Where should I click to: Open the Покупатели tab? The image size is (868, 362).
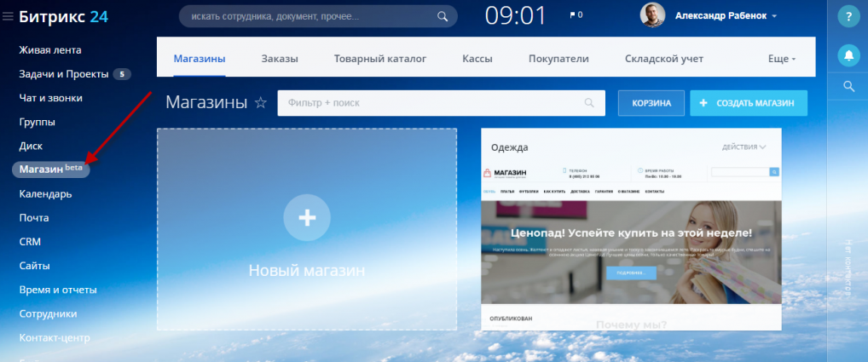558,59
